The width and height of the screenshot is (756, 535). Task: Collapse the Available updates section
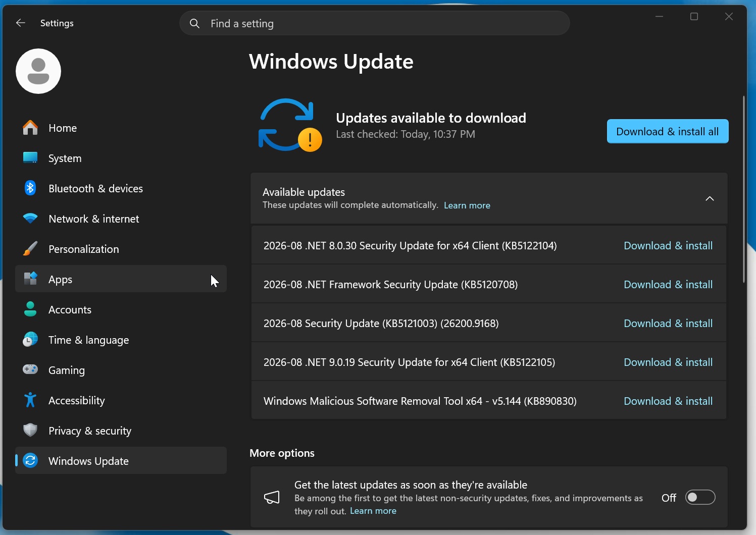[x=710, y=198]
